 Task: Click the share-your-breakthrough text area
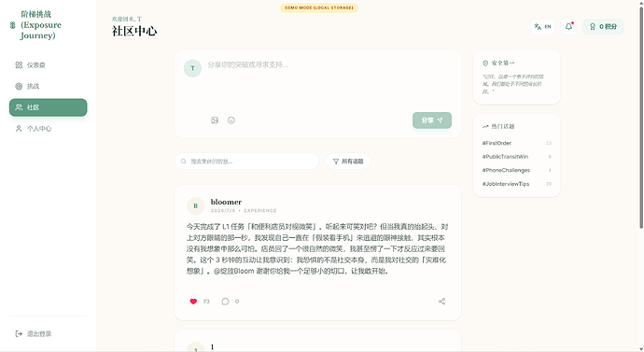pyautogui.click(x=329, y=81)
